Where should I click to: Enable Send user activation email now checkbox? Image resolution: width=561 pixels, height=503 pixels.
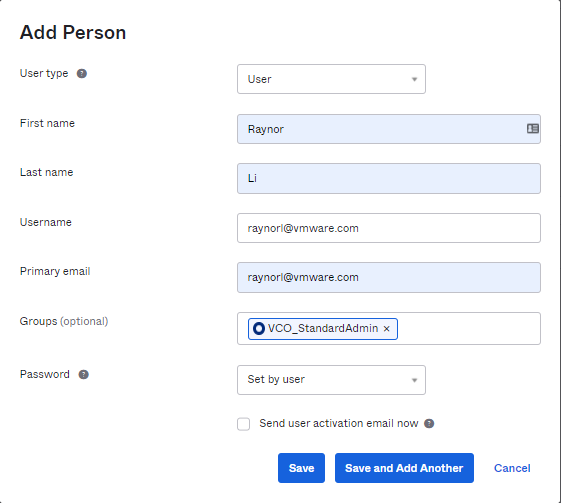coord(243,424)
